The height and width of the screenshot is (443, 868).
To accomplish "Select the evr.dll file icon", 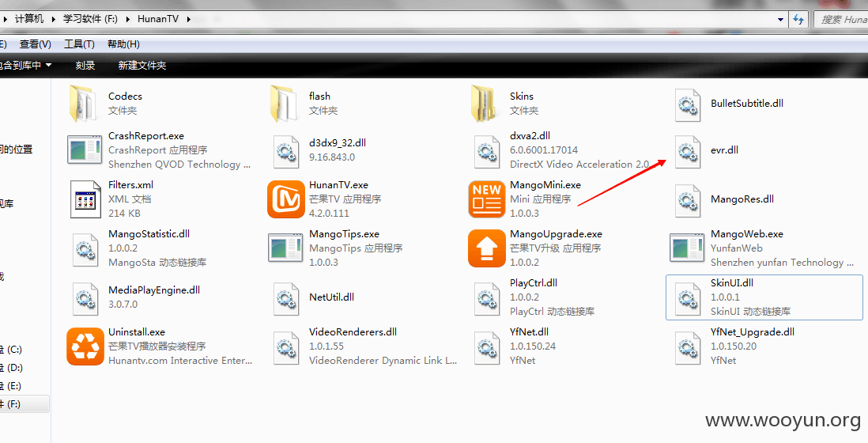I will [x=688, y=150].
